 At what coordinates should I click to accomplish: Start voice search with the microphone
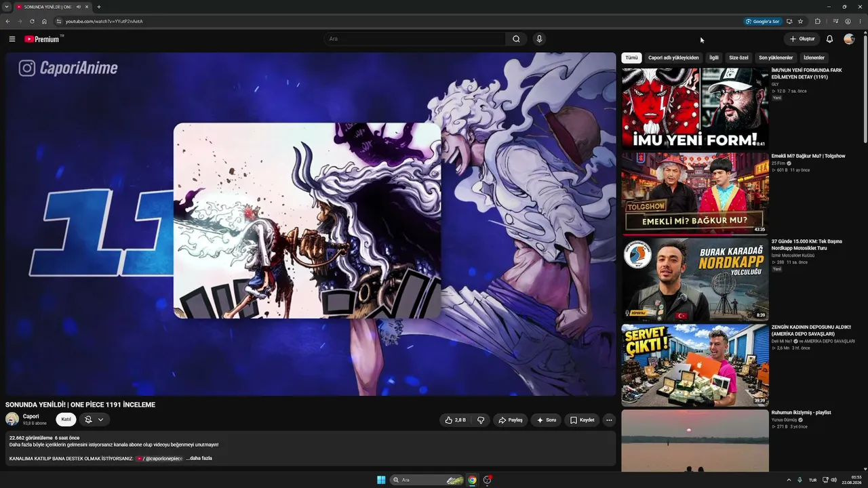click(x=539, y=39)
